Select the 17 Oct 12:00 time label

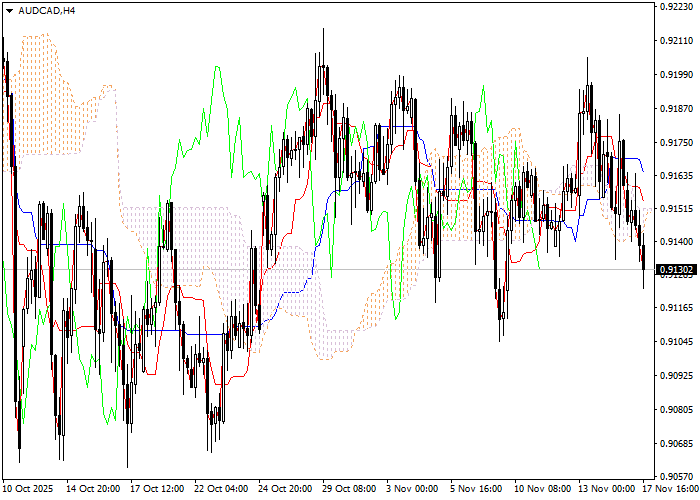pyautogui.click(x=157, y=489)
